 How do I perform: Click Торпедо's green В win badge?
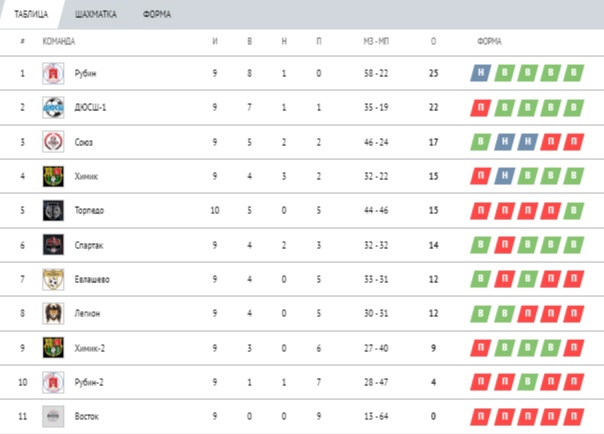pos(574,211)
